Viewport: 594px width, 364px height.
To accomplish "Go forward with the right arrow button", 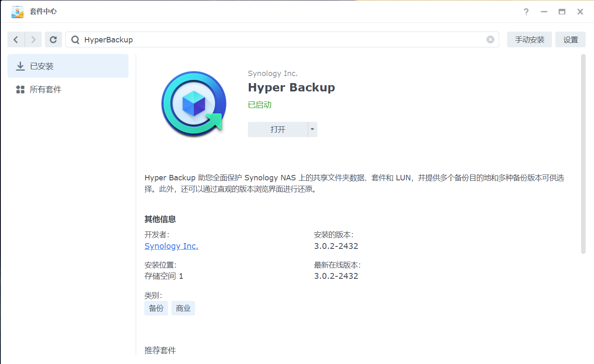I will [x=33, y=39].
